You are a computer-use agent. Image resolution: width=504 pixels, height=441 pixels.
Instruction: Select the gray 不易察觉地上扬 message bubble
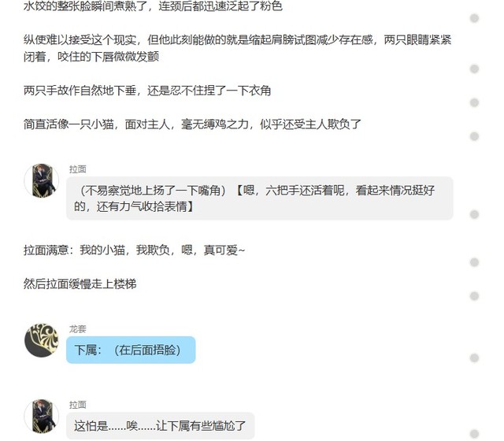tap(260, 198)
